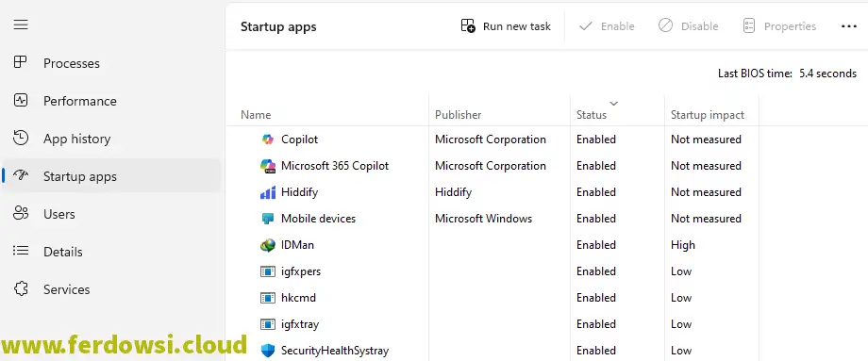This screenshot has width=868, height=361.
Task: Click the Microsoft Windows publisher cell
Action: click(483, 219)
